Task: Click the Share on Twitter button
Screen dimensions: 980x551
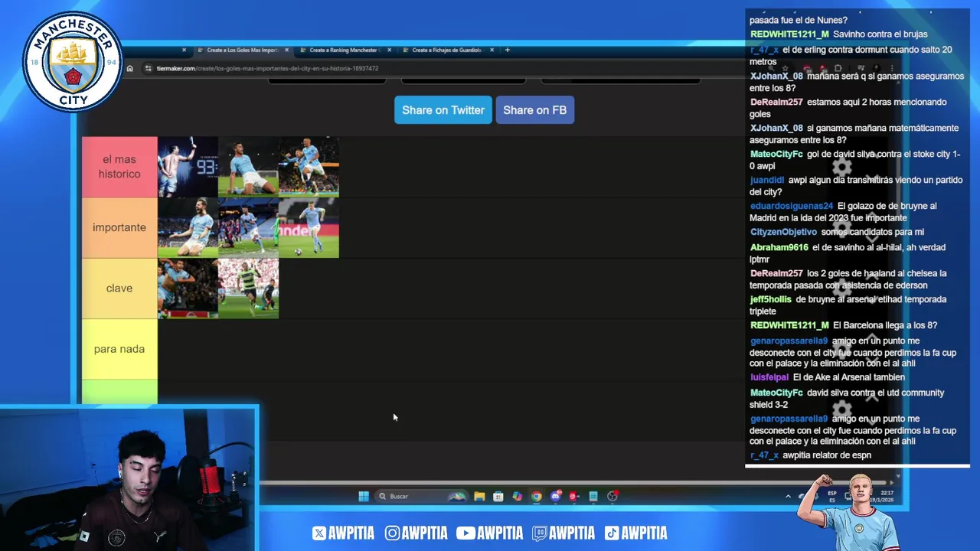Action: tap(443, 110)
